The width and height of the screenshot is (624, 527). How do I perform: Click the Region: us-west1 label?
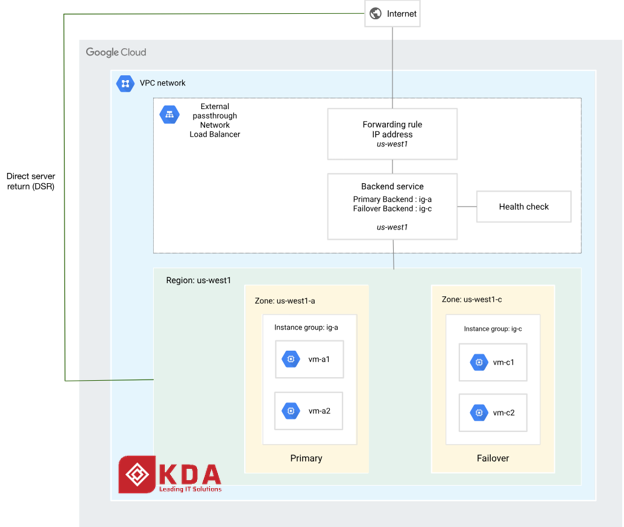[198, 280]
